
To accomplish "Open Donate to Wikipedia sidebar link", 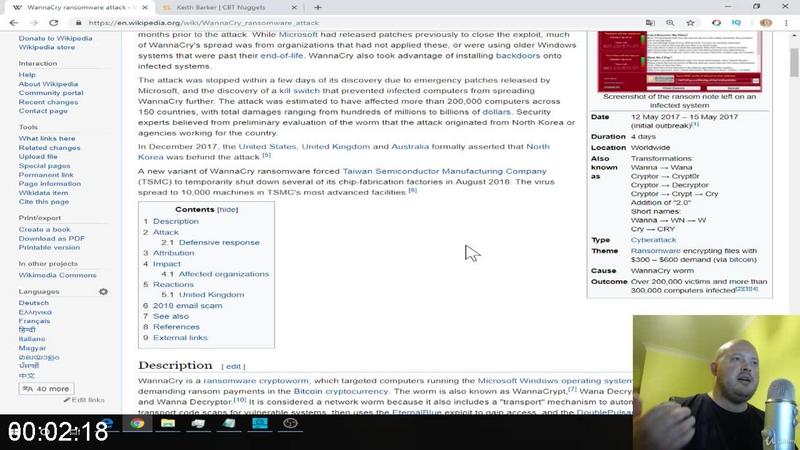I will [x=56, y=38].
